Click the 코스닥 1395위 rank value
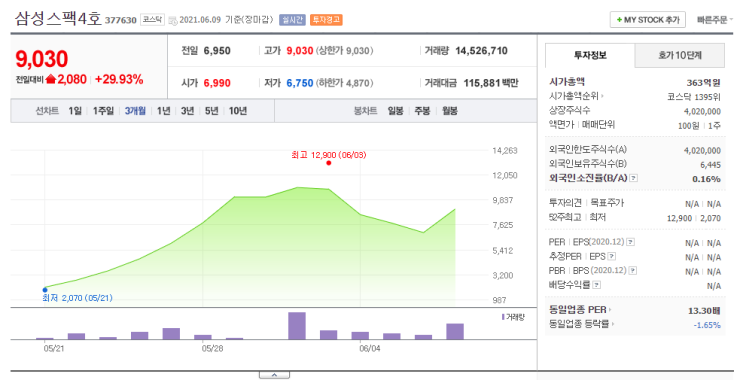Viewport: 743px width, 380px height. 694,97
